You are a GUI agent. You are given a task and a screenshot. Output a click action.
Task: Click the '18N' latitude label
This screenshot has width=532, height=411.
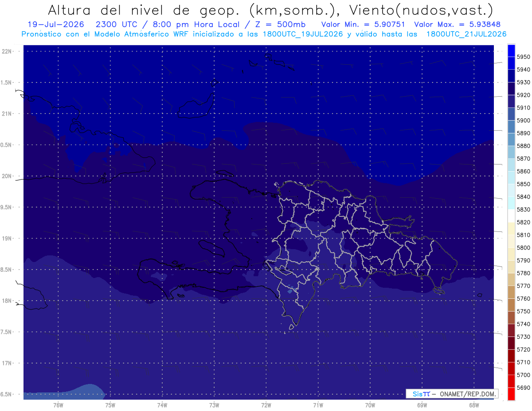pos(8,301)
